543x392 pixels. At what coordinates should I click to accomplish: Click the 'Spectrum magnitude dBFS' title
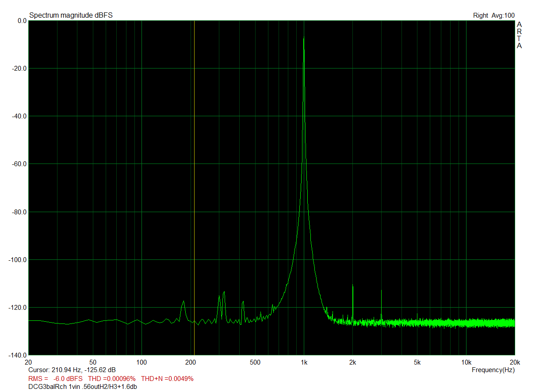tap(71, 15)
